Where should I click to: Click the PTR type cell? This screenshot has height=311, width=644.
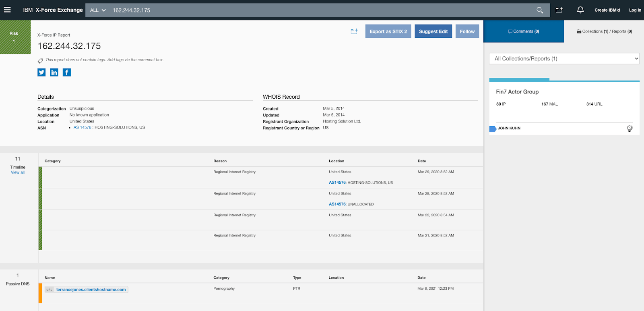click(297, 289)
